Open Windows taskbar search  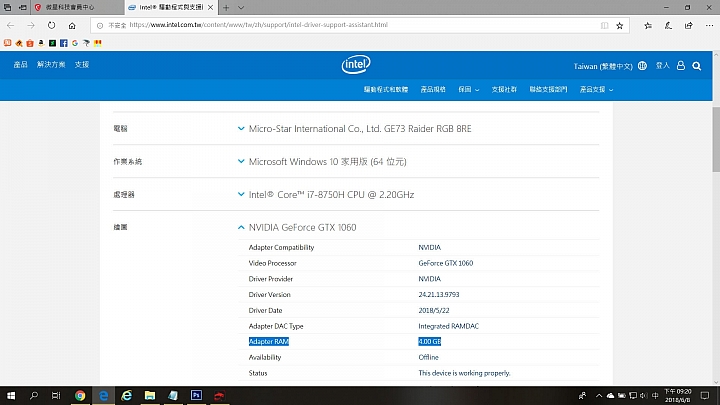[34, 395]
